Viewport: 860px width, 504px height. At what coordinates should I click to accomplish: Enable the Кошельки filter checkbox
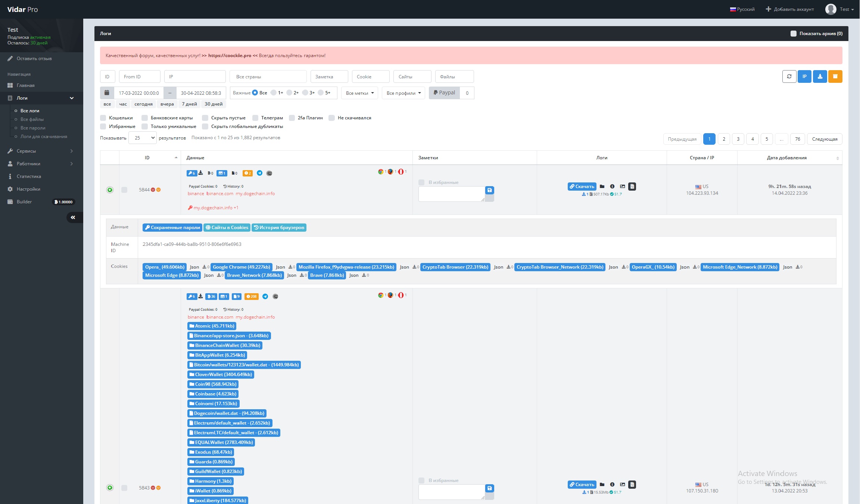[103, 118]
